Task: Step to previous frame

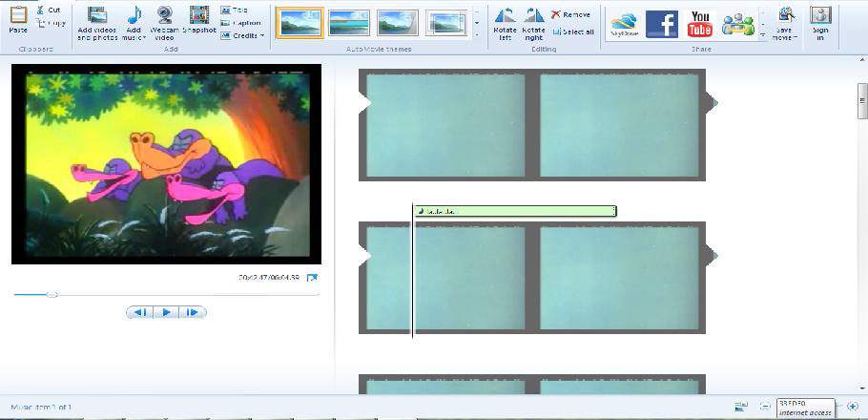Action: point(139,312)
